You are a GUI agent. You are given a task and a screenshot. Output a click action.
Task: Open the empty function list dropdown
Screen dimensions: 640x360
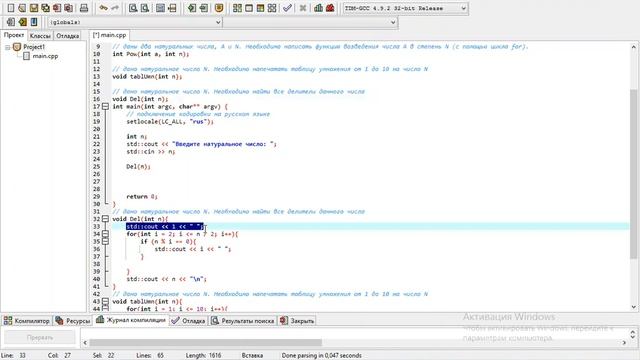point(310,22)
